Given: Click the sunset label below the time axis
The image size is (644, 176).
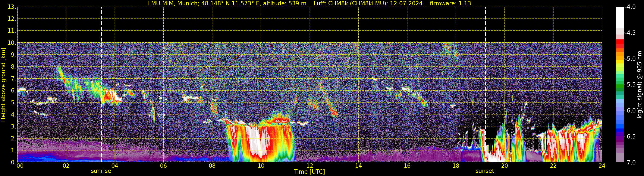Looking at the screenshot, I should click(485, 171).
